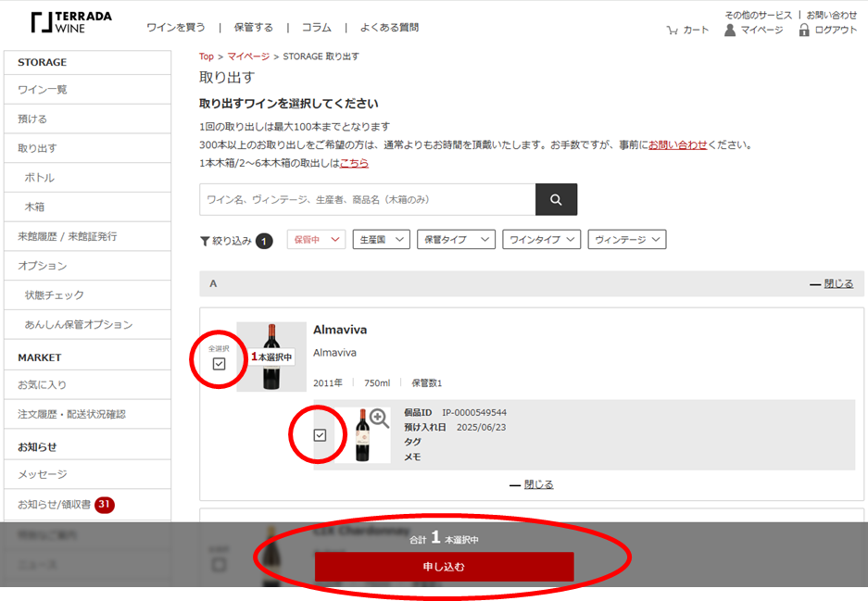Click the お問い合わせ link in the notice

coord(677,144)
